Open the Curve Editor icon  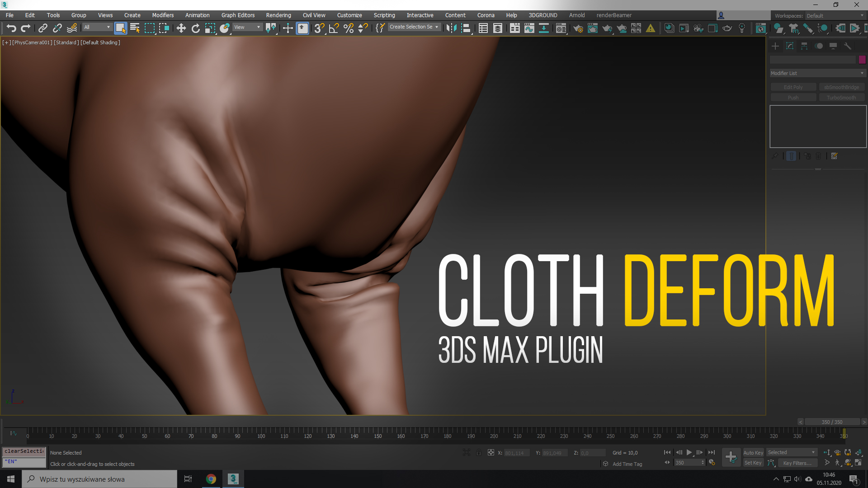point(529,28)
